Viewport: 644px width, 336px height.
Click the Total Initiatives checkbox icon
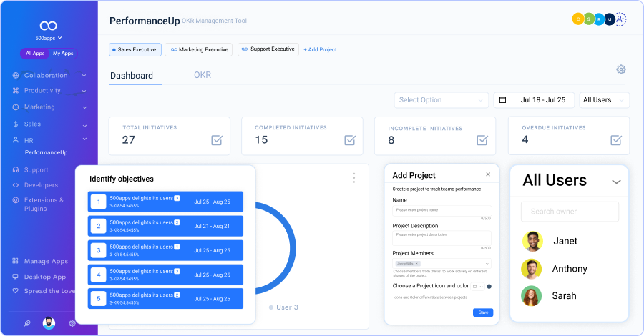click(217, 140)
